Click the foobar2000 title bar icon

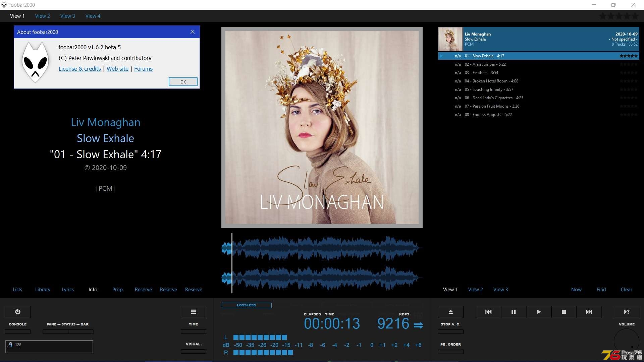4,5
